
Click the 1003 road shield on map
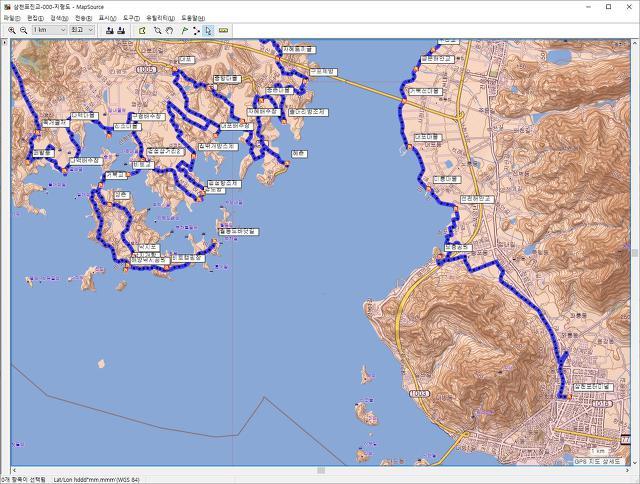pyautogui.click(x=419, y=393)
